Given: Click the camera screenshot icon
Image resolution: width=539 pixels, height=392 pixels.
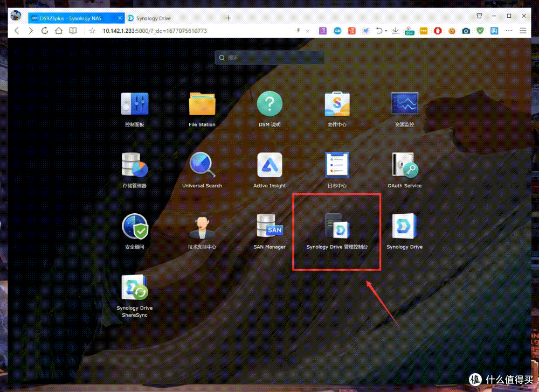Looking at the screenshot, I should point(466,31).
